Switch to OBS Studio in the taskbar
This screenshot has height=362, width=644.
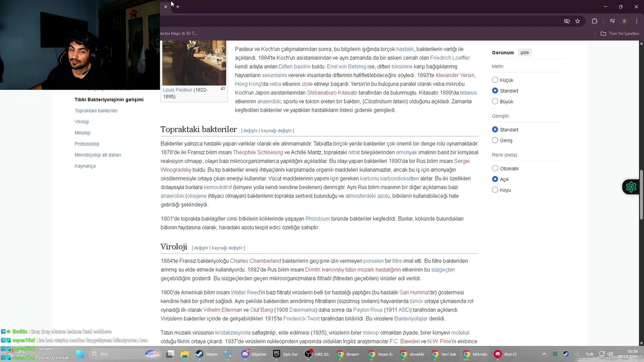point(317,354)
